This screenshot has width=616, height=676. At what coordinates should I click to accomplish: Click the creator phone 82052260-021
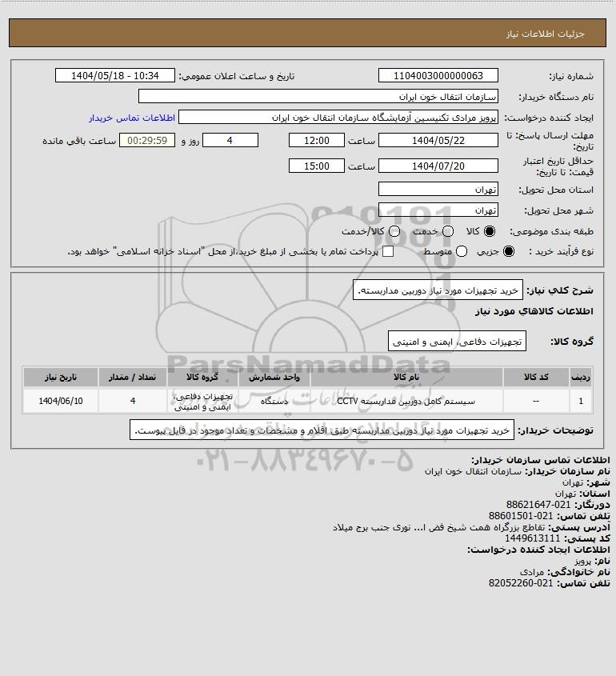coord(521,583)
